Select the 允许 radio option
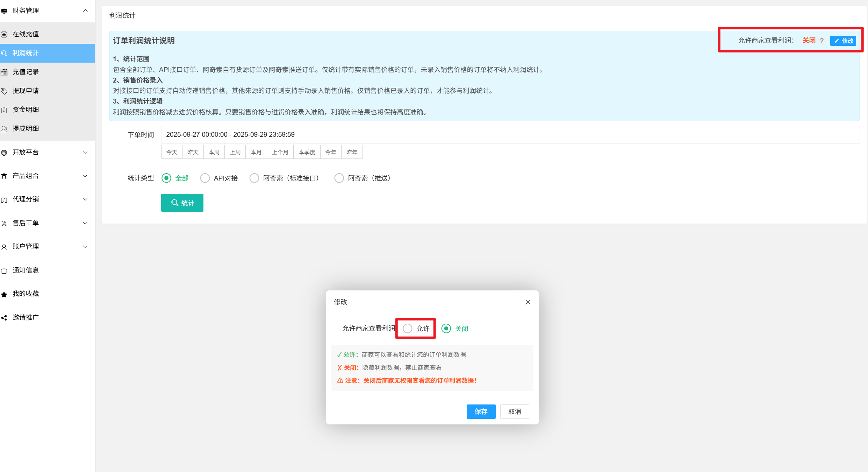Viewport: 868px width, 472px height. [408, 328]
